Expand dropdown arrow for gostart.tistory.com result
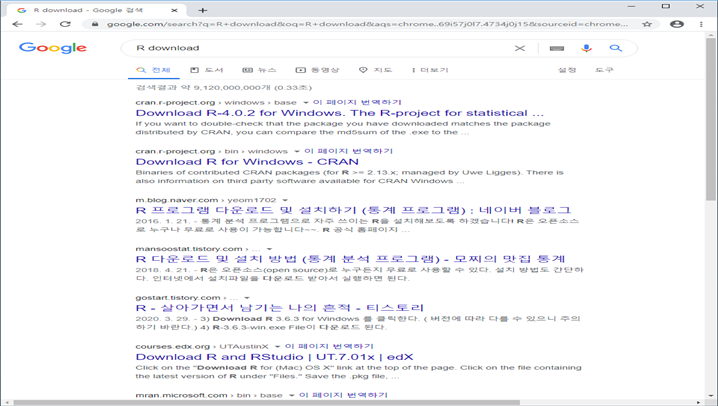Image resolution: width=718 pixels, height=406 pixels. click(x=247, y=298)
